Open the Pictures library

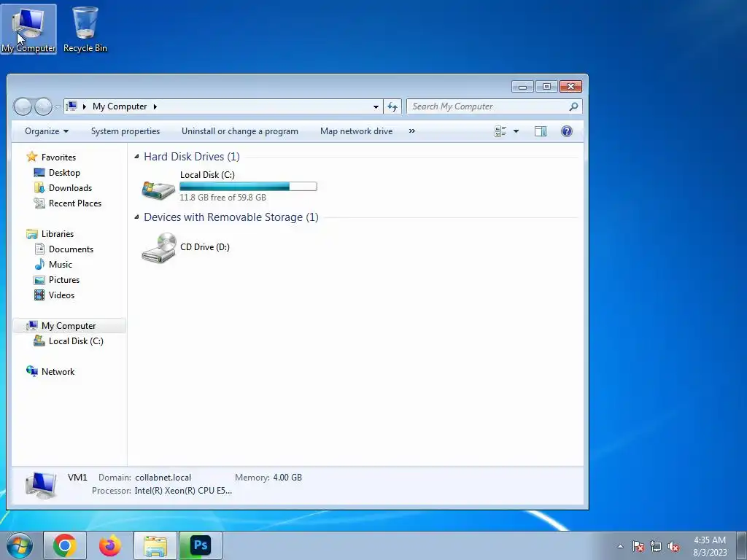64,279
